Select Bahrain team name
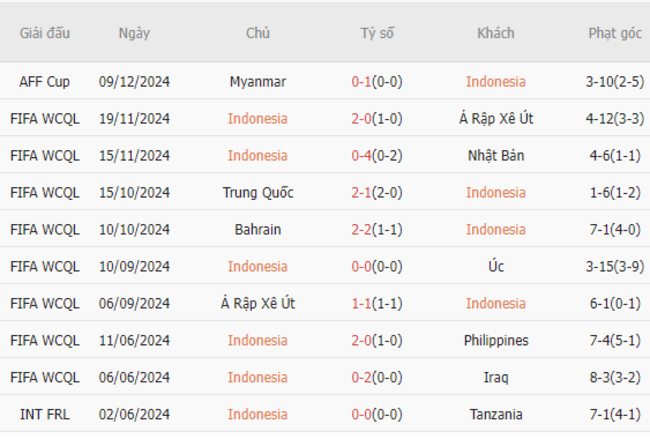 258,229
